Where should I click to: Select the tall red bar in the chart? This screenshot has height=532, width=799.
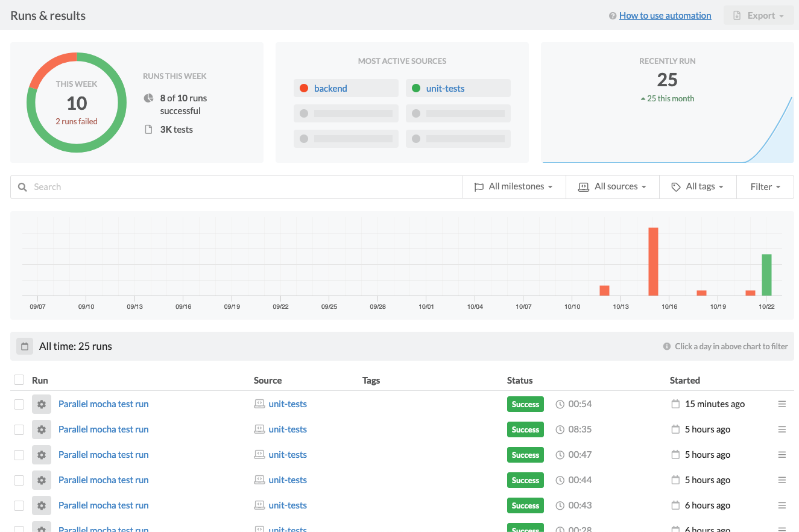[653, 261]
